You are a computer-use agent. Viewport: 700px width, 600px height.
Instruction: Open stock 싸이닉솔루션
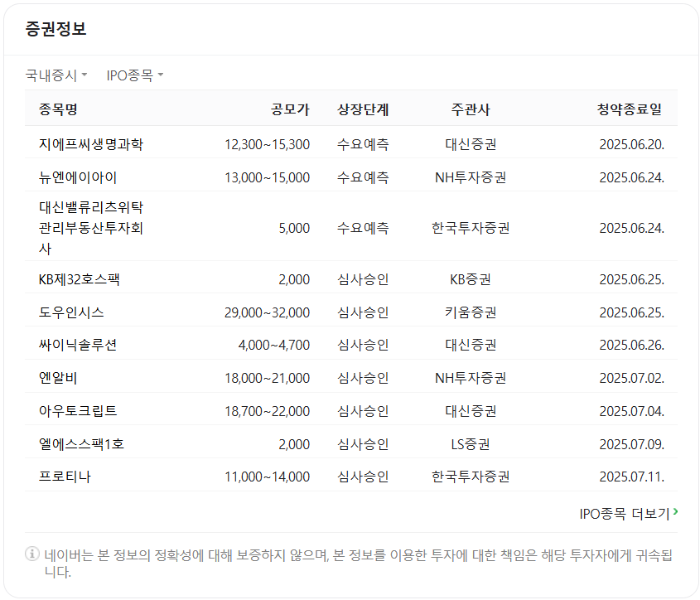click(x=78, y=345)
